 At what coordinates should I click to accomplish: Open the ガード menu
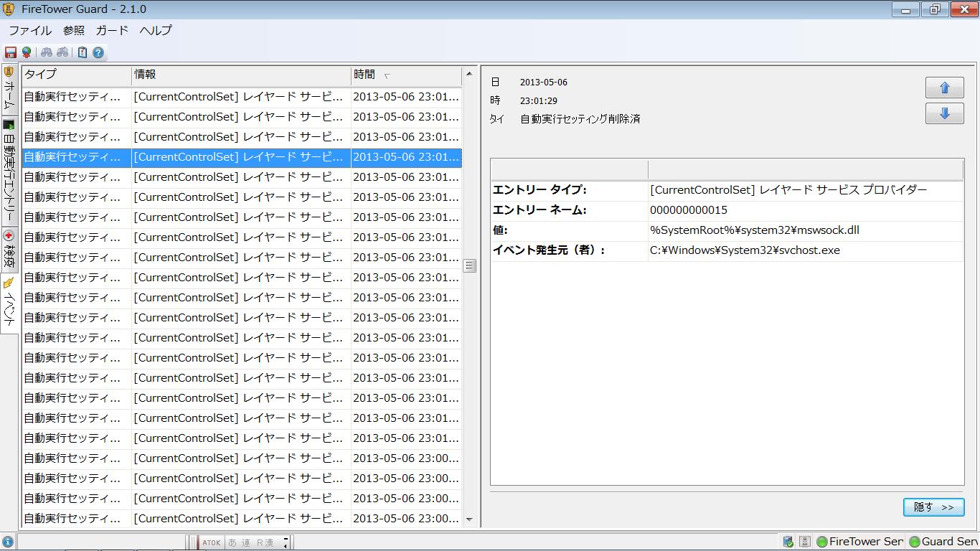coord(112,30)
